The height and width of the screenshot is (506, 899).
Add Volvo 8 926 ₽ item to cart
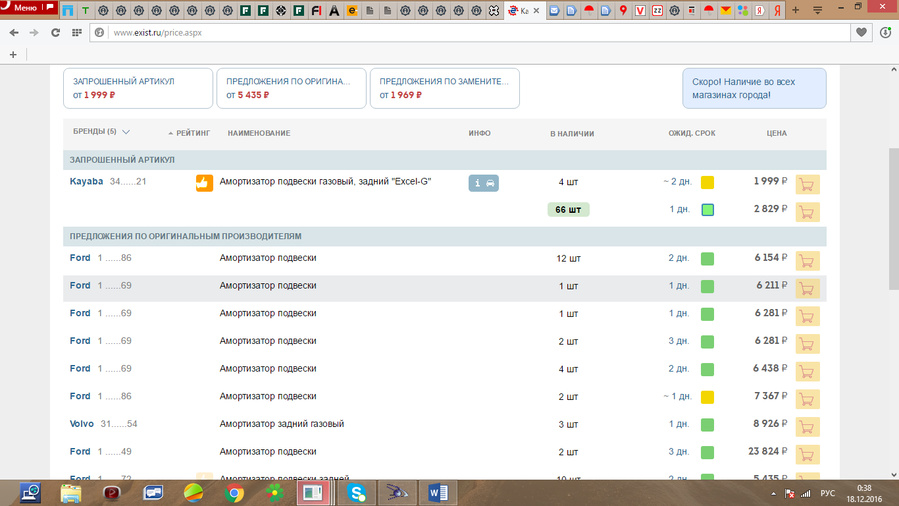click(x=807, y=426)
